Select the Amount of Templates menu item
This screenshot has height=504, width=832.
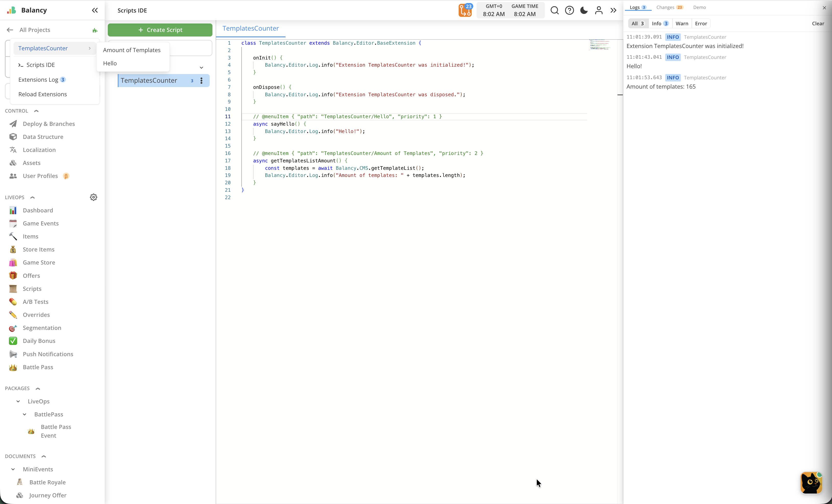click(x=132, y=50)
